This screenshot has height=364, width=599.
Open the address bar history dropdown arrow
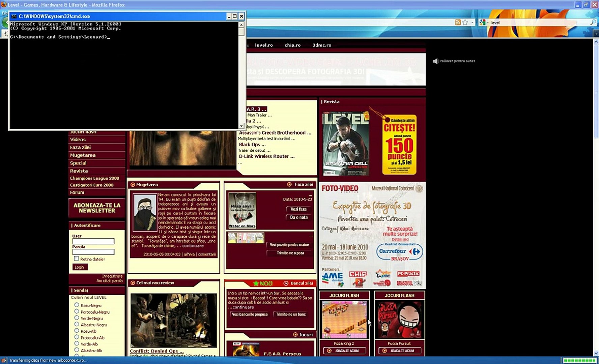point(472,23)
